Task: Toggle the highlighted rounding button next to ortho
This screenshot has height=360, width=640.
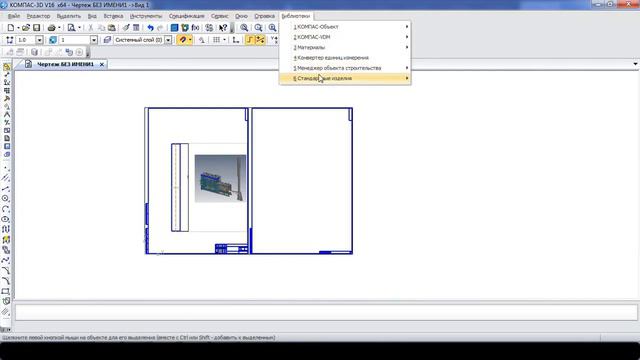Action: (x=260, y=40)
